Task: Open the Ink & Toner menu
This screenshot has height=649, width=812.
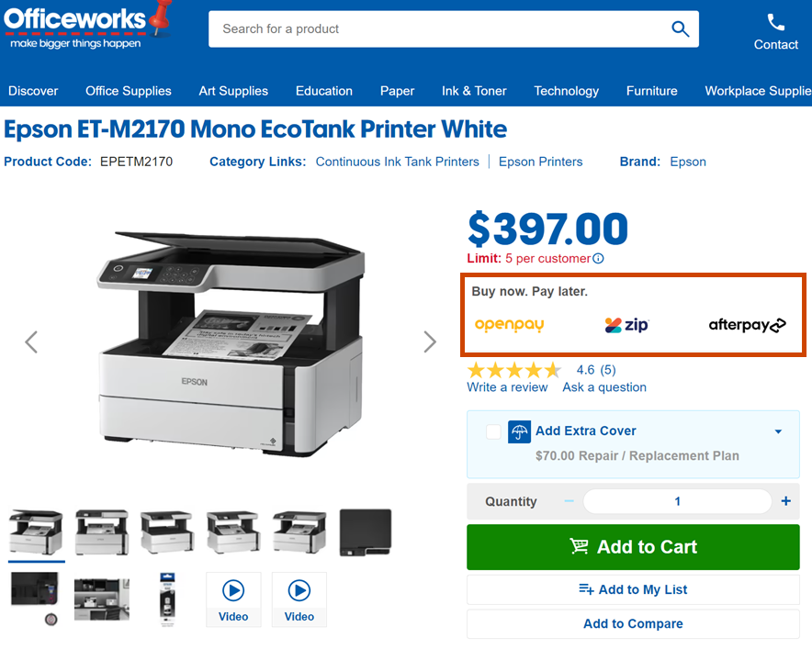Action: click(474, 91)
